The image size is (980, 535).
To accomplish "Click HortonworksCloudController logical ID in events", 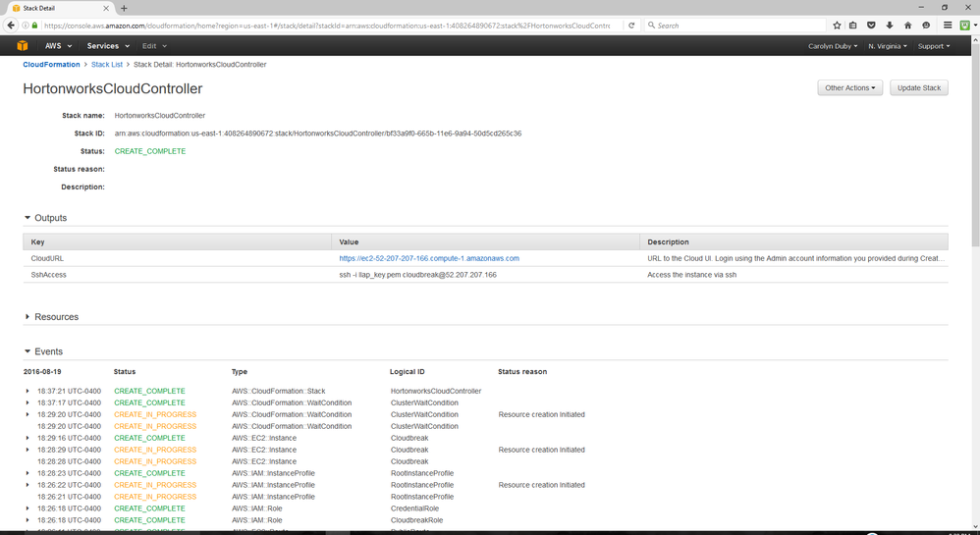I will point(436,392).
